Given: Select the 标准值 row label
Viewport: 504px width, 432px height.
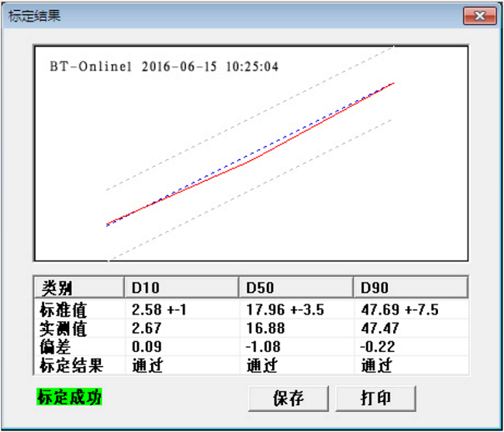Looking at the screenshot, I should [x=60, y=309].
